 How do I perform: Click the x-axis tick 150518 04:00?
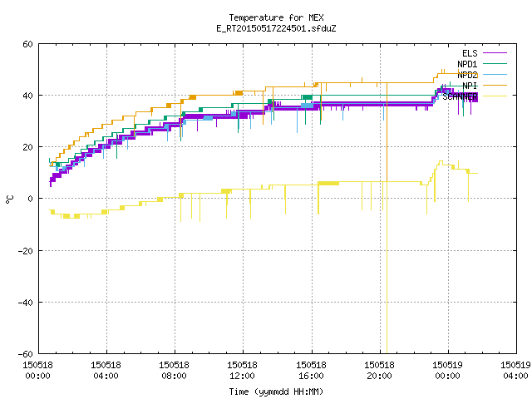coord(106,371)
